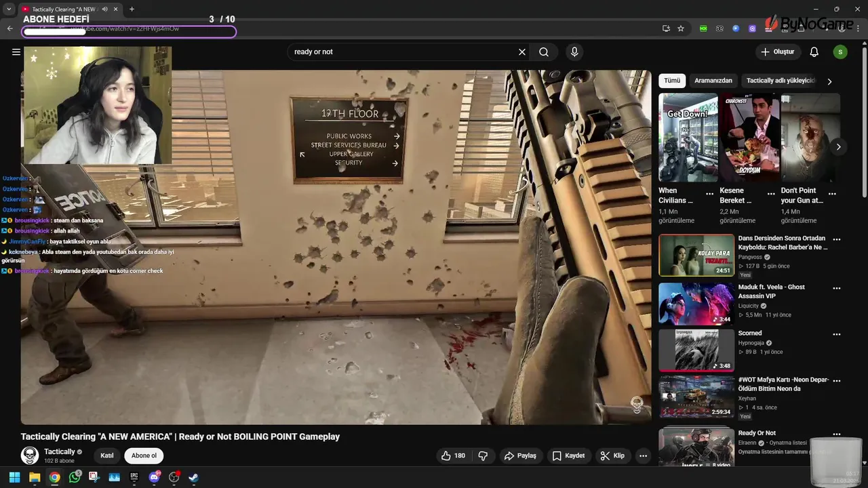Open options for Scorned video

[x=837, y=334]
